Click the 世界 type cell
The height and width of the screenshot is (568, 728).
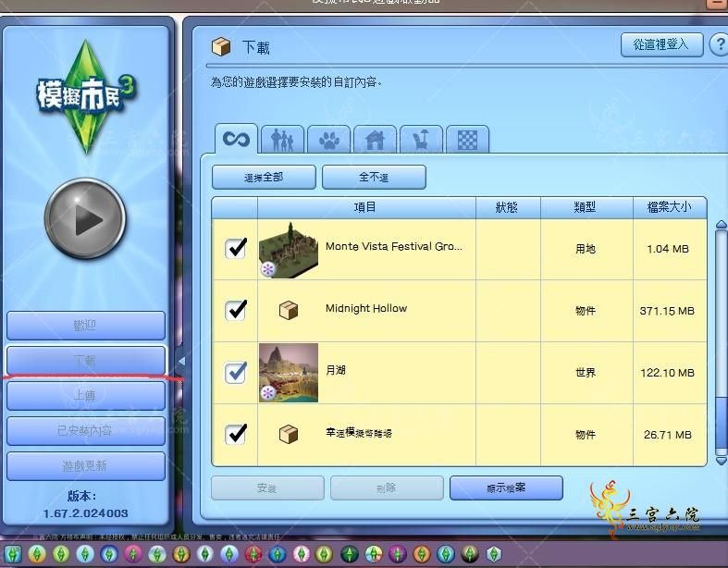[586, 373]
